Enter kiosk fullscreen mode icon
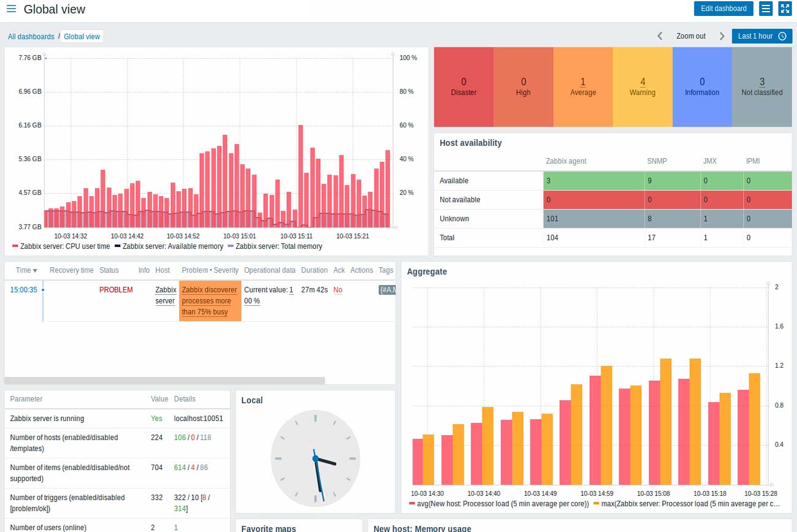Viewport: 797px width, 532px height. [x=785, y=9]
